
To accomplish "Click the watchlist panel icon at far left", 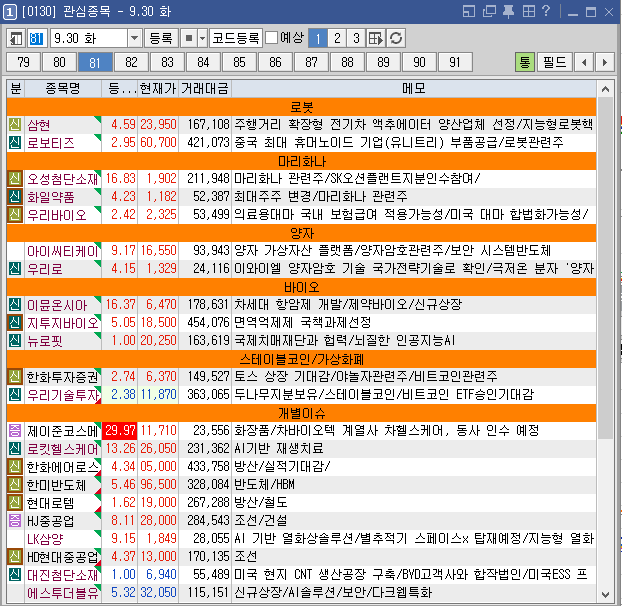I will pyautogui.click(x=16, y=38).
